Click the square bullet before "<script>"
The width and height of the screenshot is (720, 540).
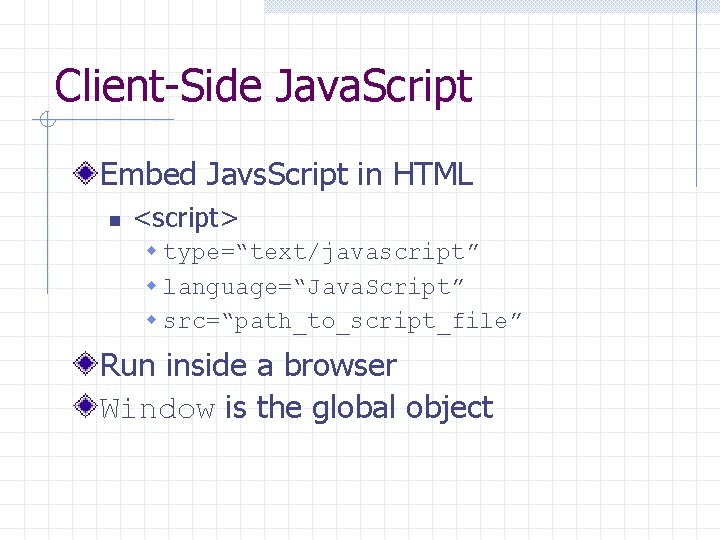[115, 221]
